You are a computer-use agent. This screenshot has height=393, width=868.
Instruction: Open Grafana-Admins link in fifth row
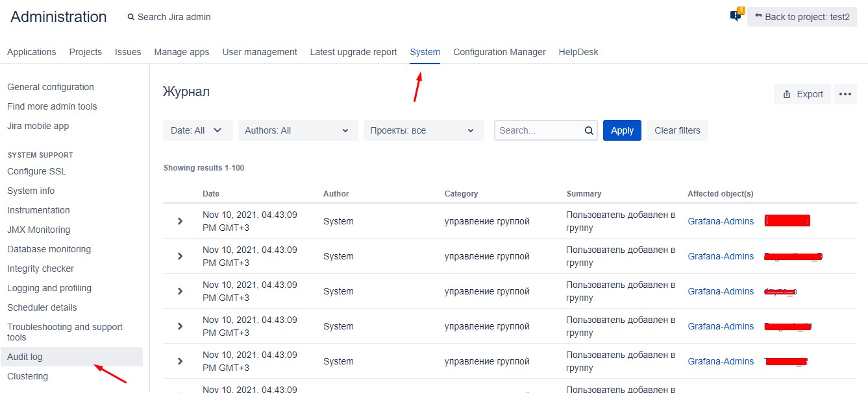721,361
